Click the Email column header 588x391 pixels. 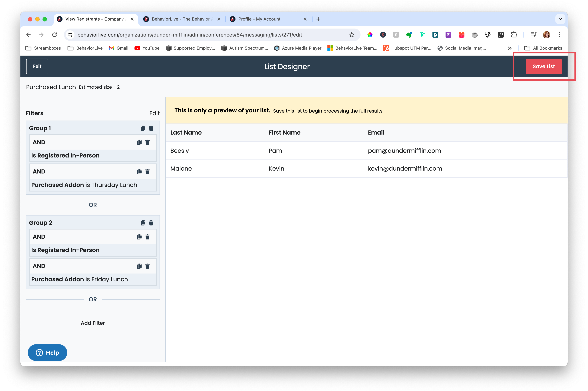pos(376,133)
